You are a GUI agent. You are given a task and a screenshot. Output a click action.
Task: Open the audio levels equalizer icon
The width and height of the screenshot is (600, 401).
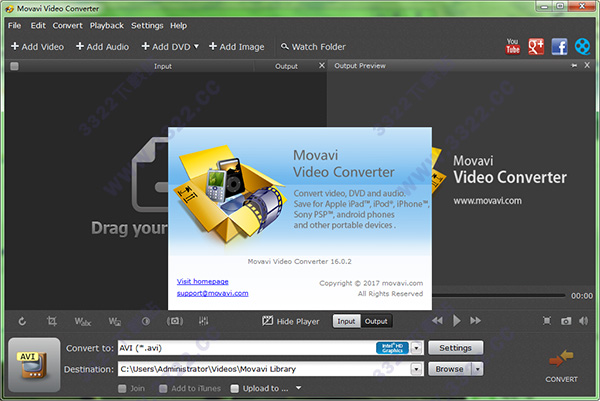pos(204,321)
